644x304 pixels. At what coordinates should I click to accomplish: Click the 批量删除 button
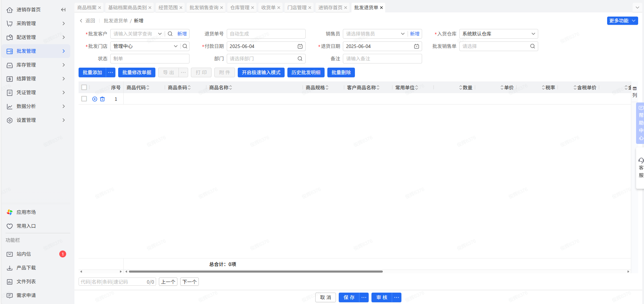(341, 72)
